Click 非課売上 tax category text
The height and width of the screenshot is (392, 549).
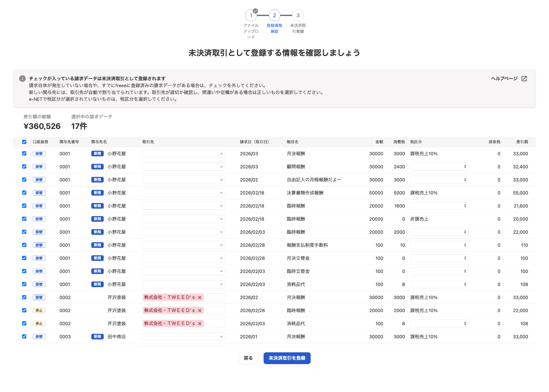point(420,219)
